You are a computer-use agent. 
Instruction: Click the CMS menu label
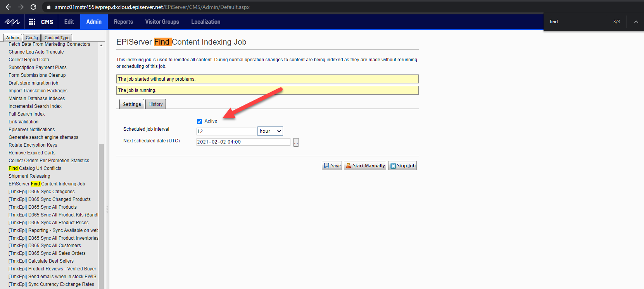pyautogui.click(x=47, y=22)
